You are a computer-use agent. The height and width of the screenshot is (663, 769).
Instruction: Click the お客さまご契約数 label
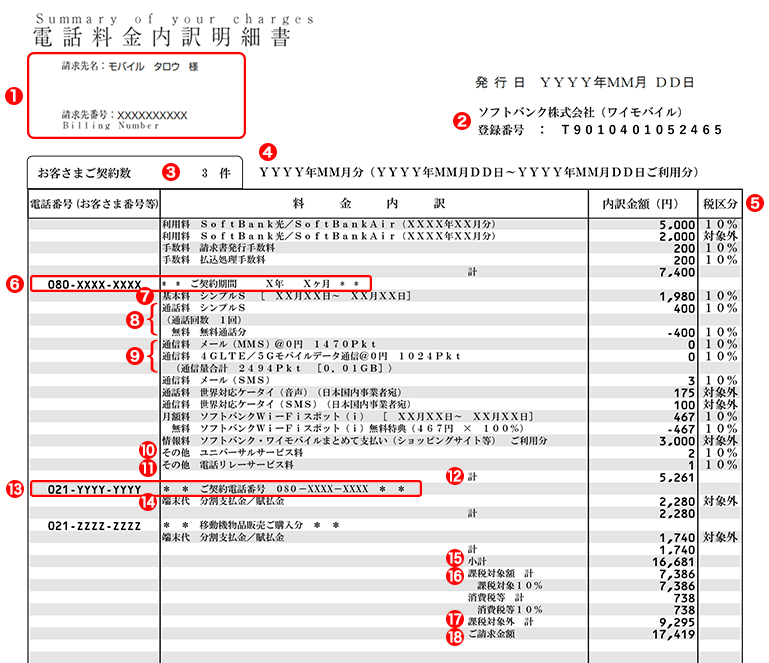pos(84,173)
